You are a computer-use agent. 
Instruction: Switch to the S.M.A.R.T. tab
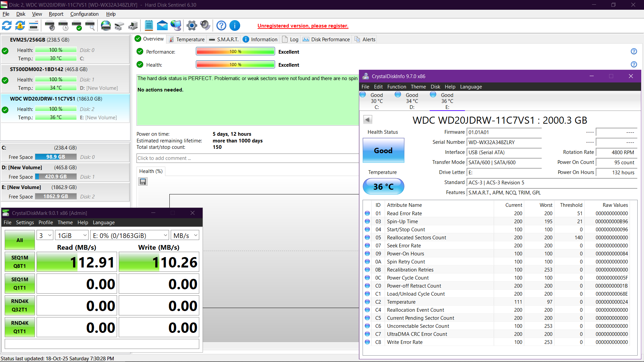pyautogui.click(x=224, y=39)
